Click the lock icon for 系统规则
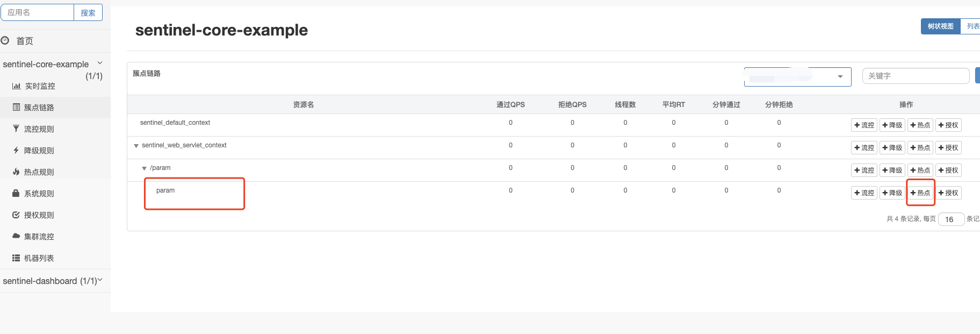 coord(16,193)
